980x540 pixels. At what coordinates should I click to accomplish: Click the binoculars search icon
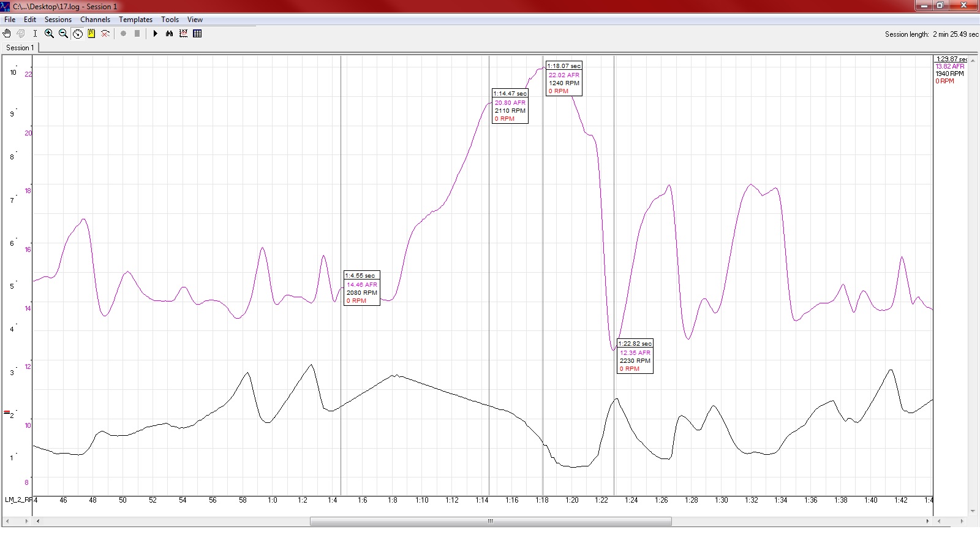point(170,34)
